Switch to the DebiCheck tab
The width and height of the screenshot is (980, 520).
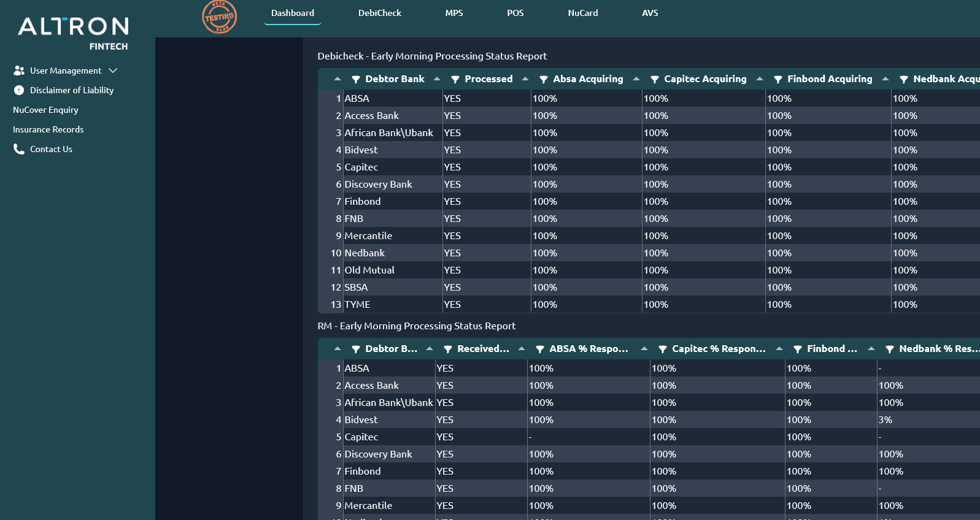pos(379,13)
